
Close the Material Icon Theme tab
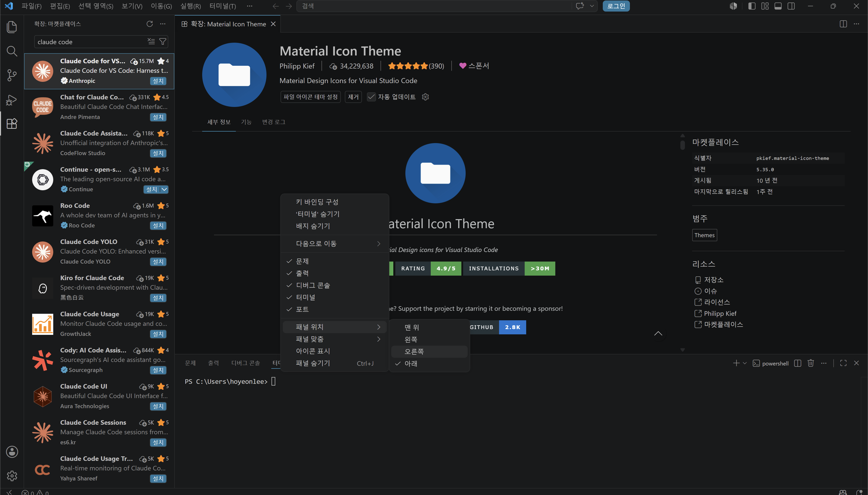pos(273,24)
